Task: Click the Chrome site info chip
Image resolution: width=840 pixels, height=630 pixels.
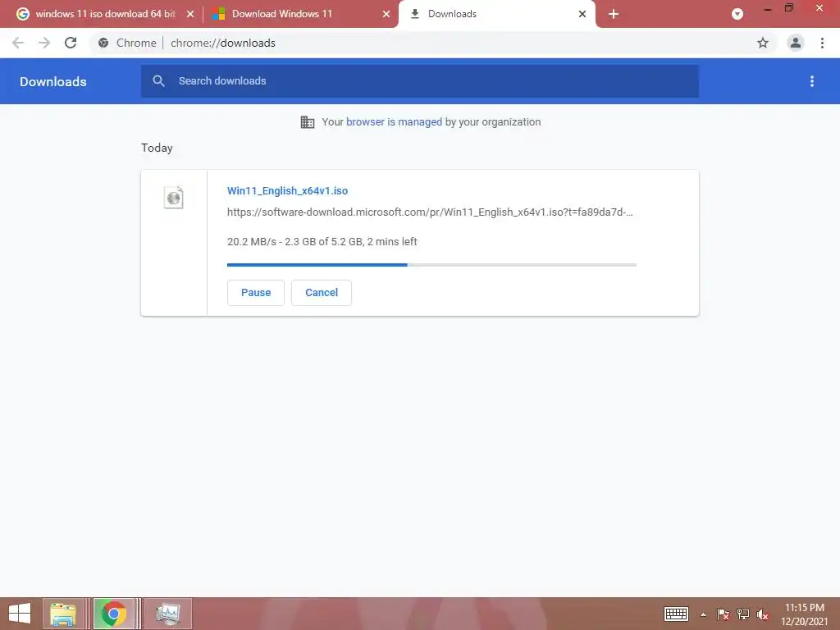Action: 127,43
